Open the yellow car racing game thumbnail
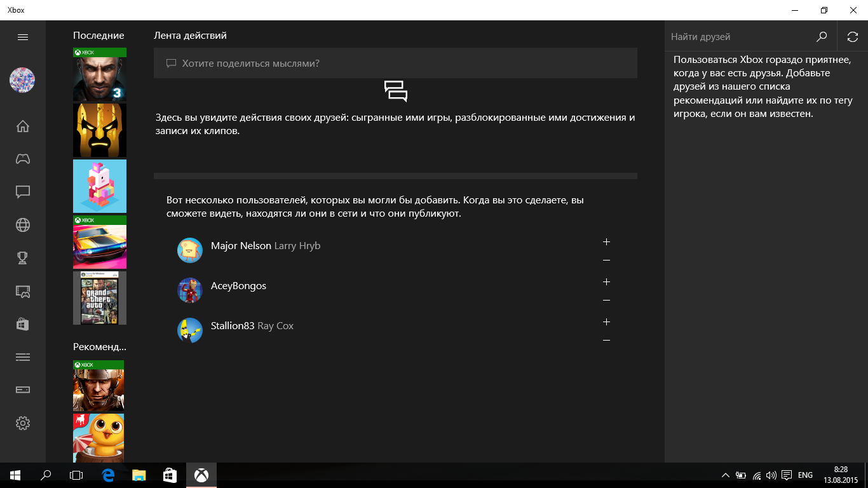Image resolution: width=868 pixels, height=488 pixels. click(x=100, y=242)
